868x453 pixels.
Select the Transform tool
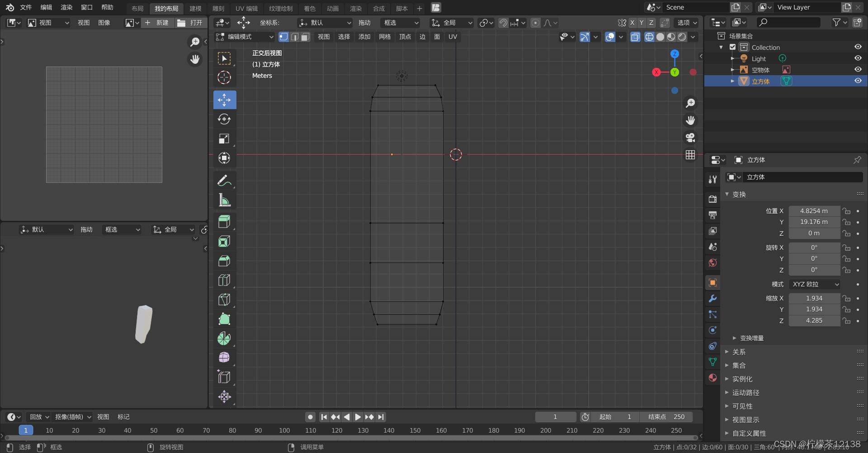click(x=225, y=158)
